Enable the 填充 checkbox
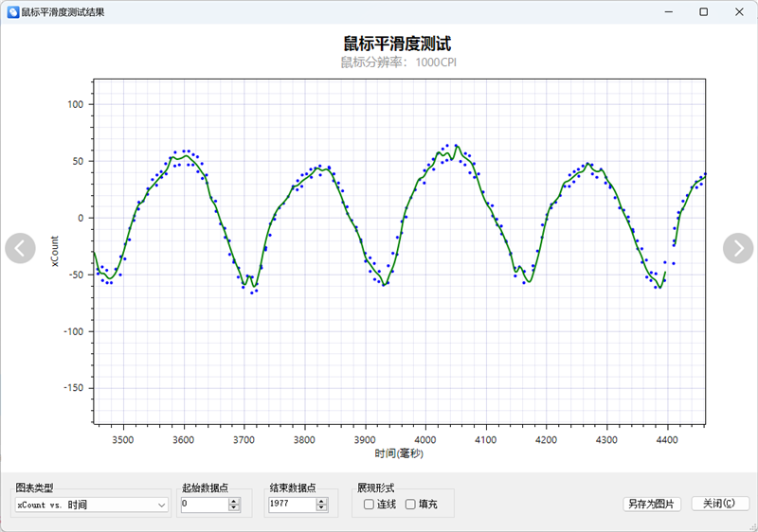 tap(410, 505)
